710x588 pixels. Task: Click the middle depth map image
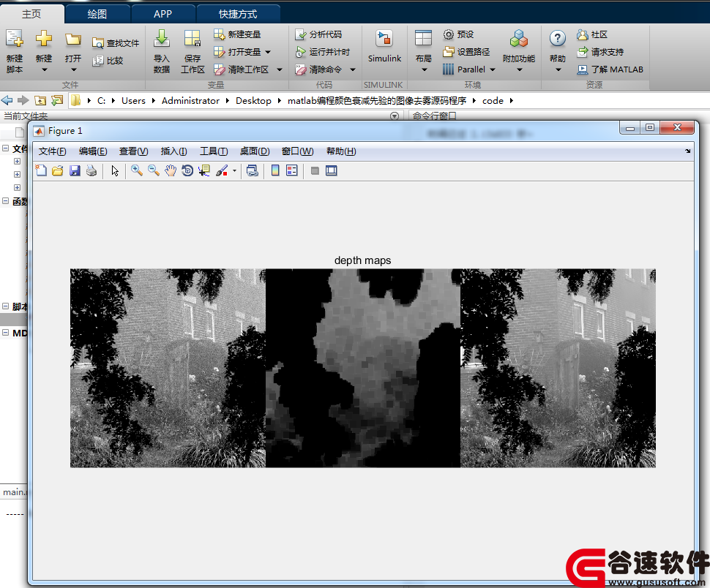(363, 368)
